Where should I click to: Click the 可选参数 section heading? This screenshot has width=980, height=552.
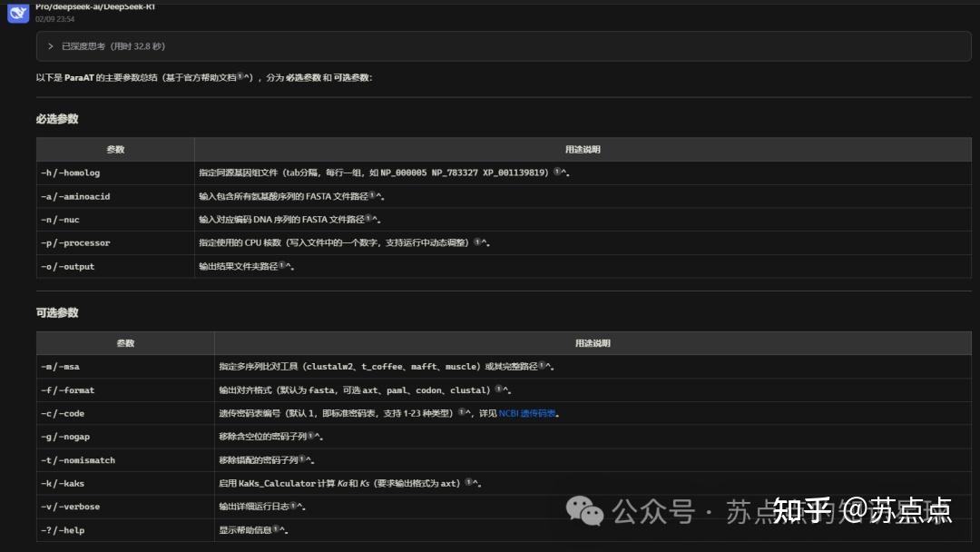pos(56,312)
